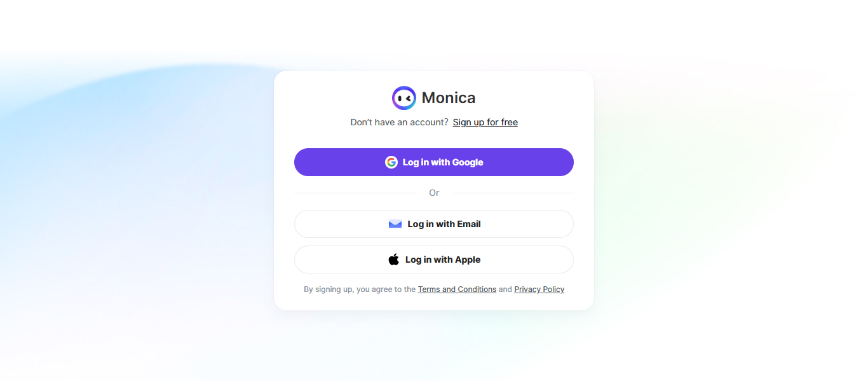Viewport: 868px width, 381px height.
Task: Open the Terms and Conditions link
Action: [457, 289]
